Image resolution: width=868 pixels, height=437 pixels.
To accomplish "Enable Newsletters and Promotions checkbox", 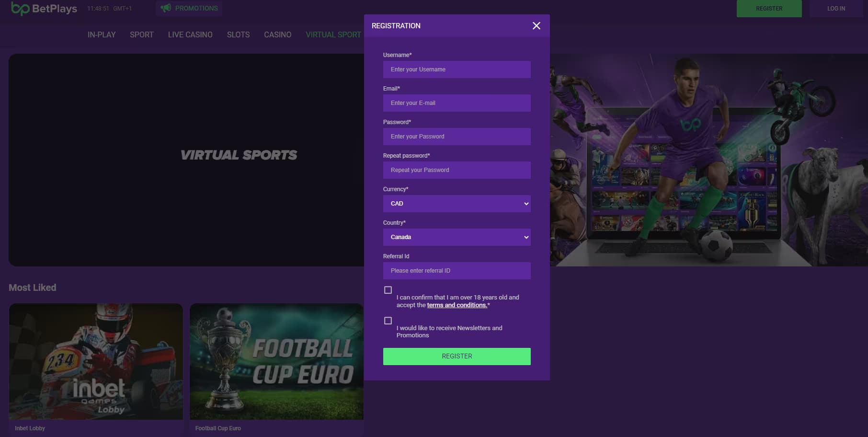I will pos(388,320).
